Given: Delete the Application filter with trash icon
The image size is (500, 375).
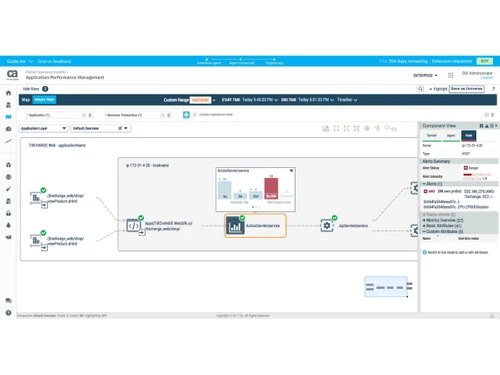Looking at the screenshot, I should coord(90,115).
